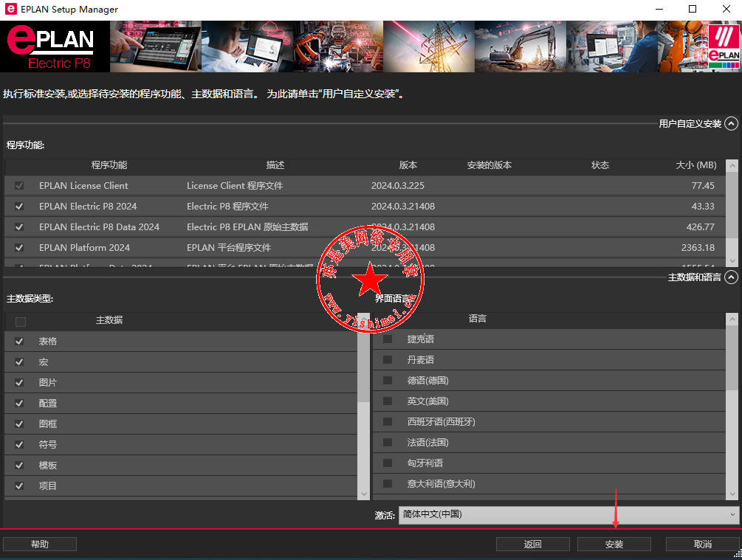Check the 匈牙利语 language checkbox
Viewport: 742px width, 560px height.
point(388,463)
